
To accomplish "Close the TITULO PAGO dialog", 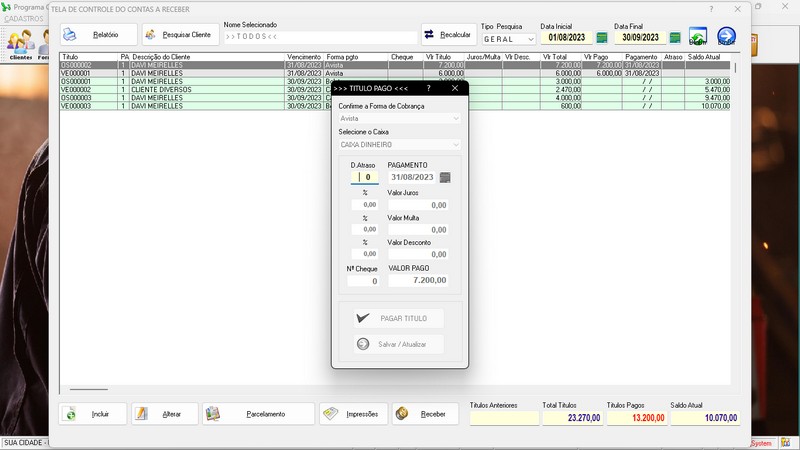I will pos(455,88).
